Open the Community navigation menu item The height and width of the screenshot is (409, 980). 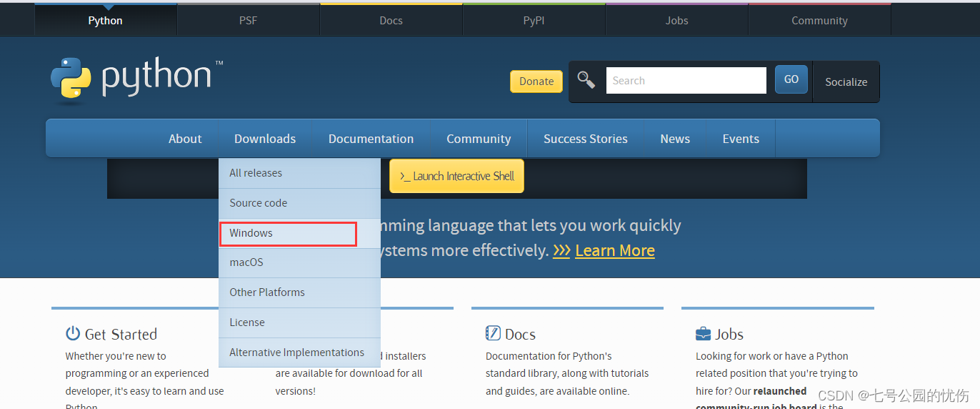point(479,139)
